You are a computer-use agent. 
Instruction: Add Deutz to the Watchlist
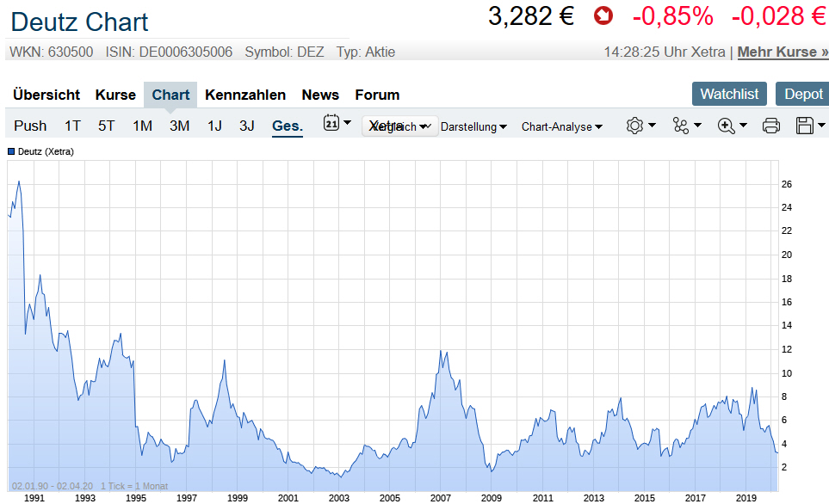729,94
